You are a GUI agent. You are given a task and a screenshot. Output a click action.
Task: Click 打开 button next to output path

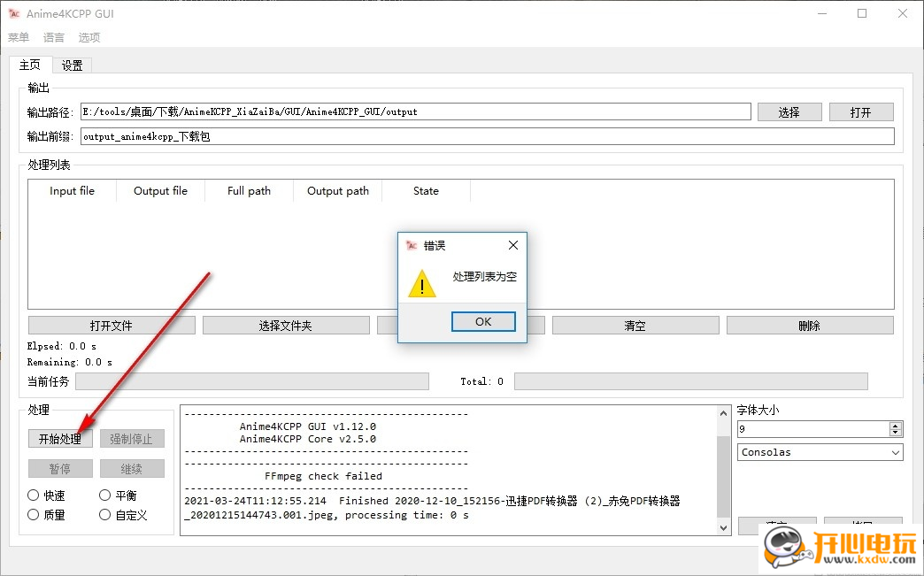point(861,111)
